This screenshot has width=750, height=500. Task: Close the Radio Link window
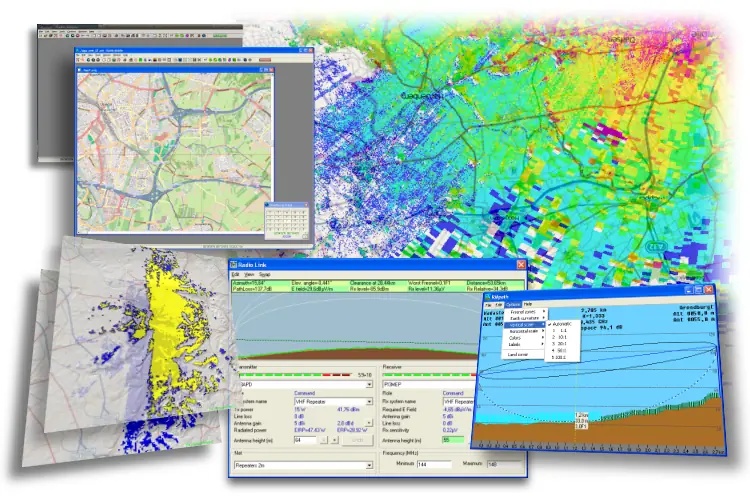pyautogui.click(x=521, y=264)
